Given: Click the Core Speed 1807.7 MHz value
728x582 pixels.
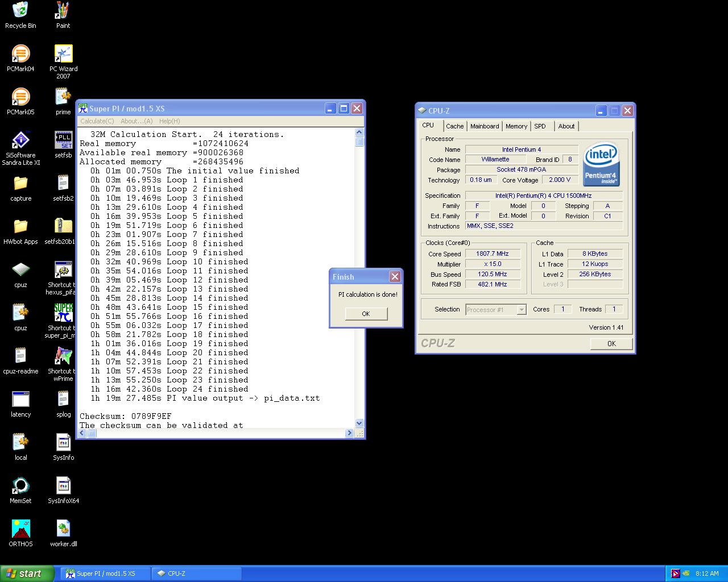Looking at the screenshot, I should click(x=493, y=253).
